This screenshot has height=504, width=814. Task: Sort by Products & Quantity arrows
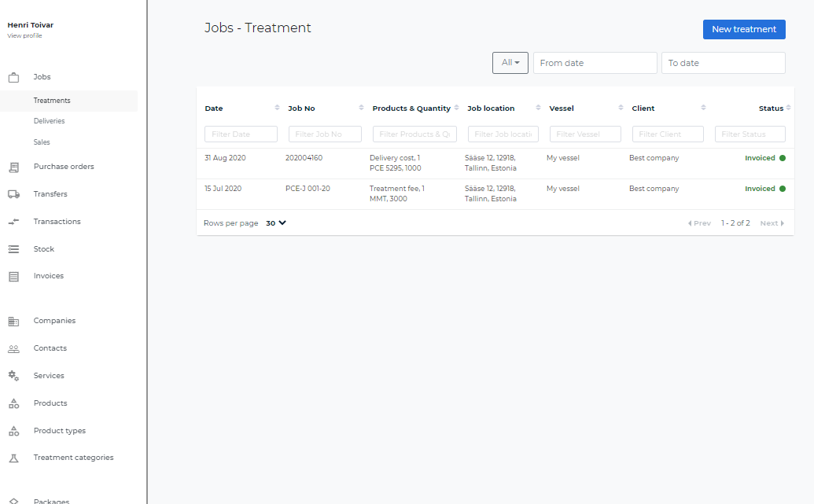coord(456,108)
